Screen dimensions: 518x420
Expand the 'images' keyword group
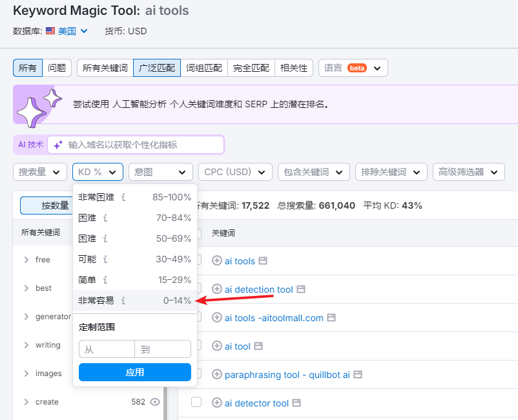26,373
